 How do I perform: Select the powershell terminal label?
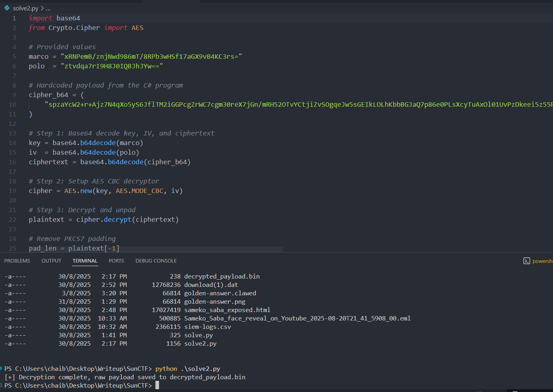pos(543,261)
